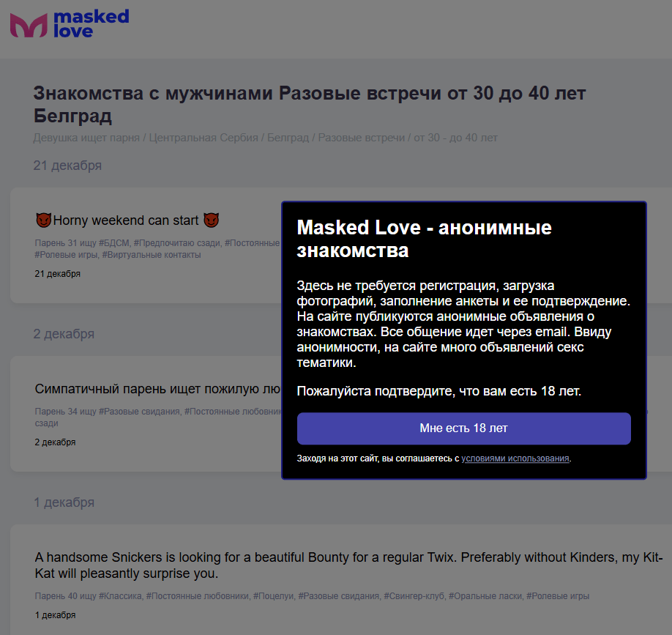The height and width of the screenshot is (635, 672).
Task: Filter by the #Свингер-клуб hashtag
Action: tap(414, 596)
